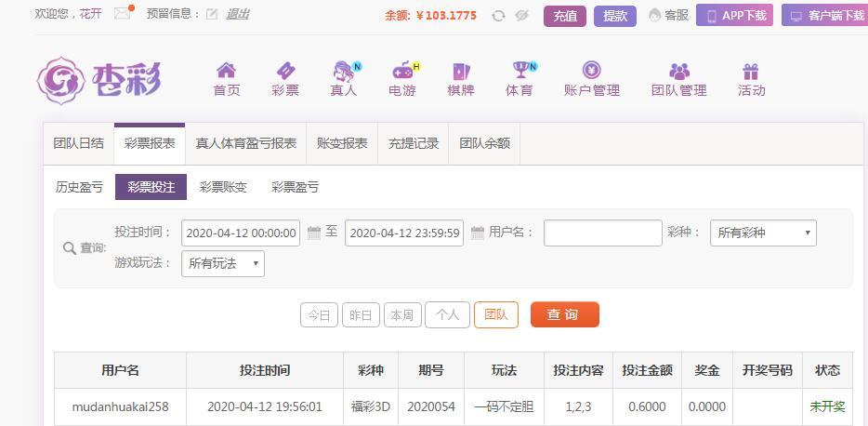Open the 所有彩种 lottery type dropdown
868x426 pixels.
[x=763, y=233]
